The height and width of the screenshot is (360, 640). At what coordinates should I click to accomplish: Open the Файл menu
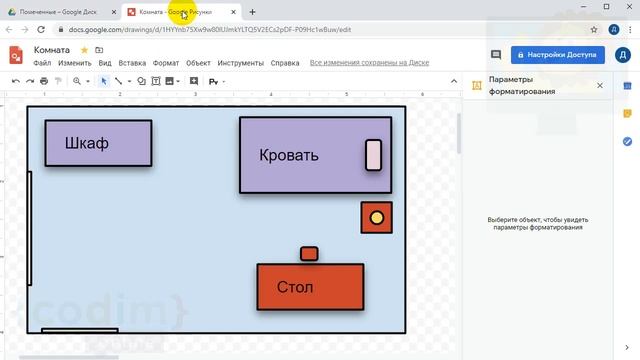42,63
